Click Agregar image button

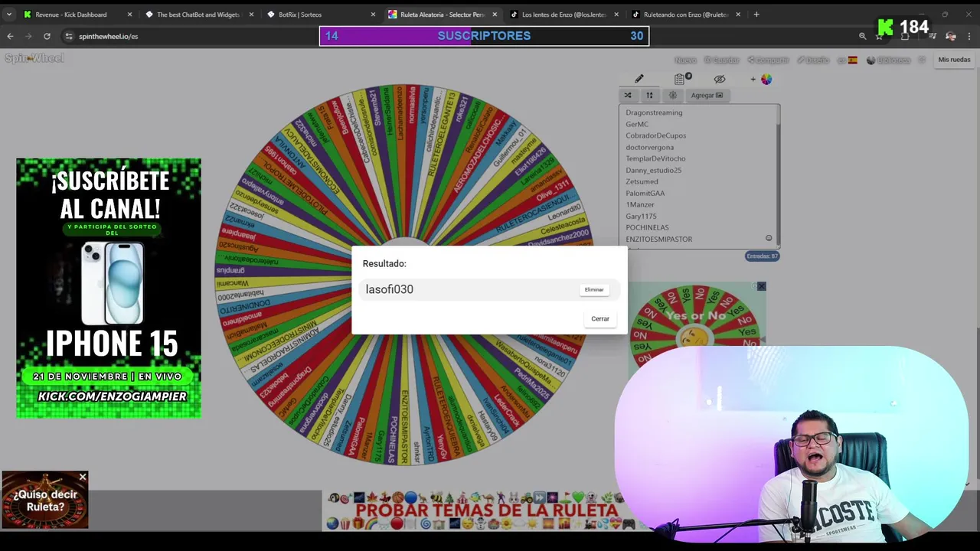pos(707,96)
